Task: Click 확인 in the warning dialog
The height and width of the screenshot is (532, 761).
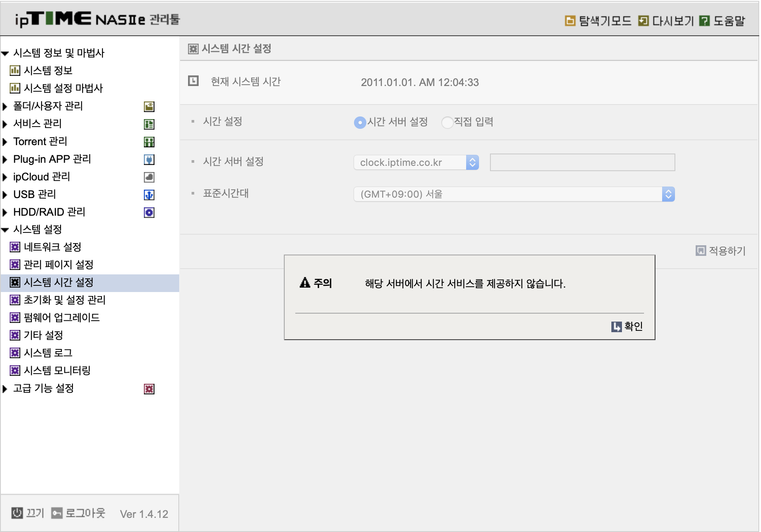Action: 627,326
